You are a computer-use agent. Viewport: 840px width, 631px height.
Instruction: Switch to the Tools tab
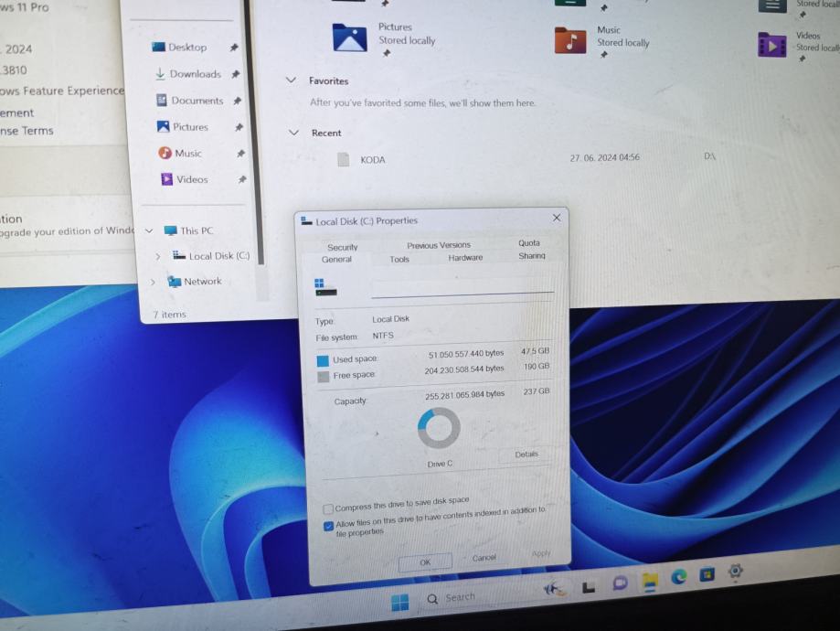click(x=399, y=260)
